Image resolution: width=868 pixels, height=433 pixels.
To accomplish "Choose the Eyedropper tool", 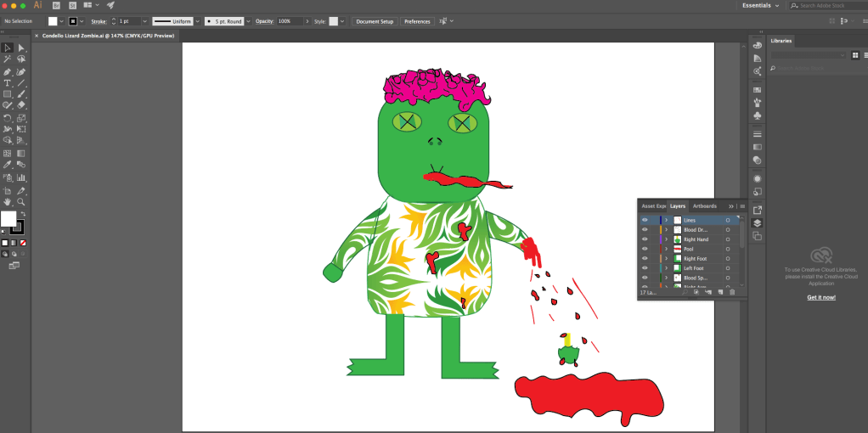I will click(8, 165).
